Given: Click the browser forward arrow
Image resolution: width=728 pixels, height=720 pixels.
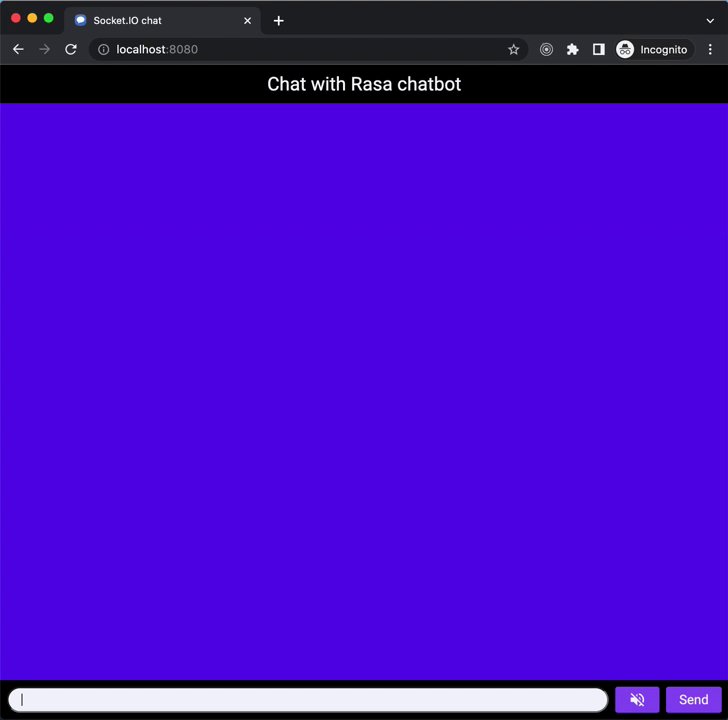Looking at the screenshot, I should [45, 49].
